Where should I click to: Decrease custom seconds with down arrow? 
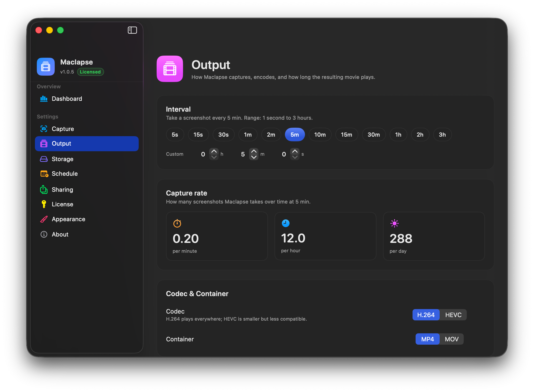click(295, 157)
